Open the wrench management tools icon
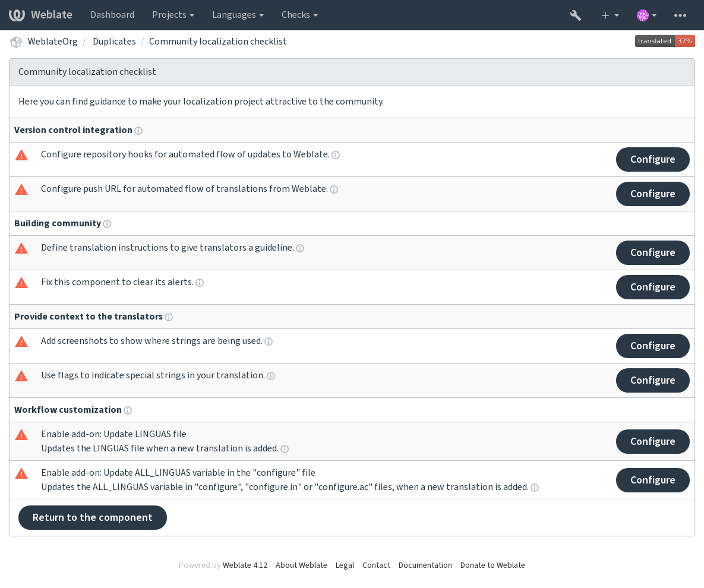Viewport: 704px width, 588px height. 575,15
